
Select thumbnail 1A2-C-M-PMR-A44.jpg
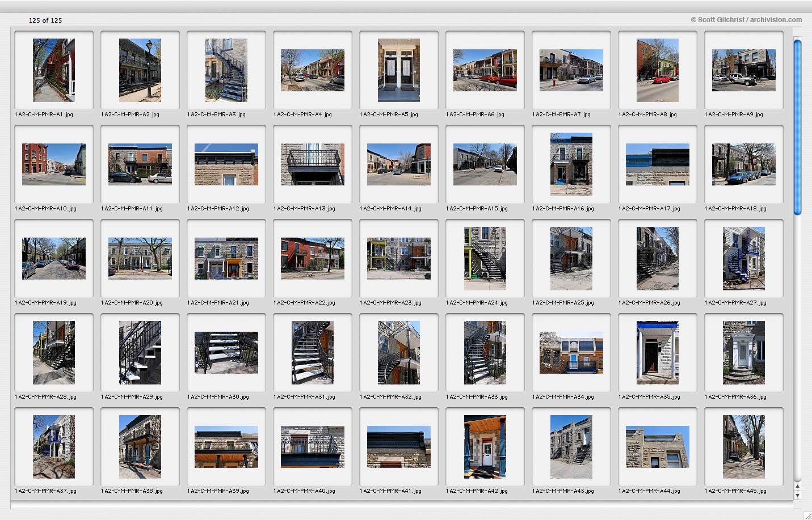[x=658, y=447]
